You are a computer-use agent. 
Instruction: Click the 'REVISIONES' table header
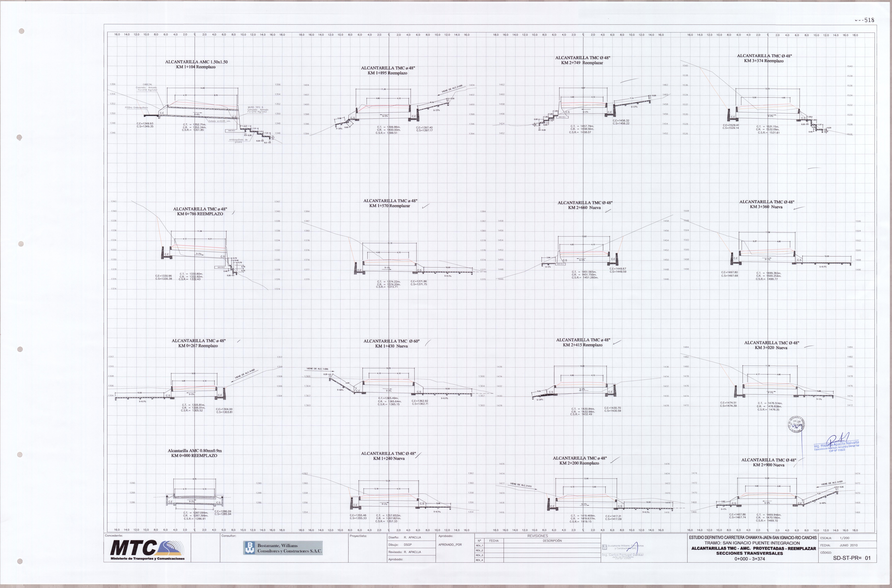click(538, 536)
